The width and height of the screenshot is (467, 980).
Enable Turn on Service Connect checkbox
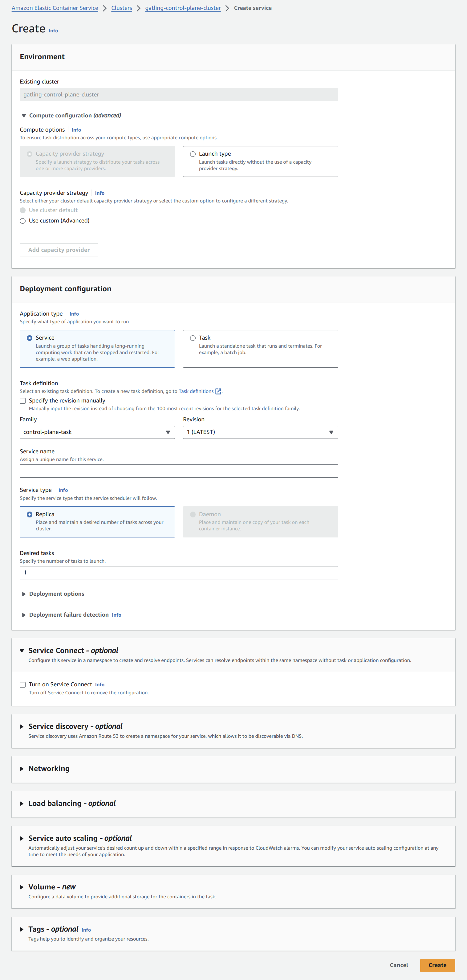pos(23,684)
